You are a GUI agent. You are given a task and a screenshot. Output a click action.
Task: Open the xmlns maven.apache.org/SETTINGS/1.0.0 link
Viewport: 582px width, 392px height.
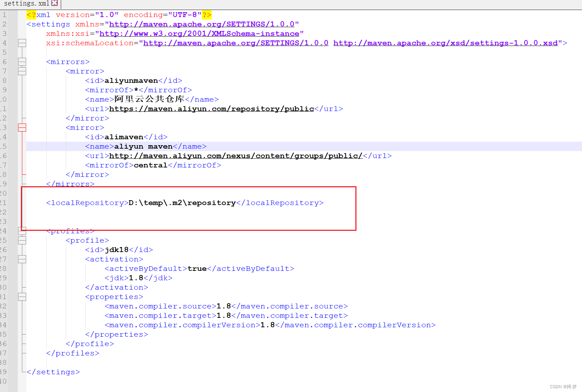(202, 24)
